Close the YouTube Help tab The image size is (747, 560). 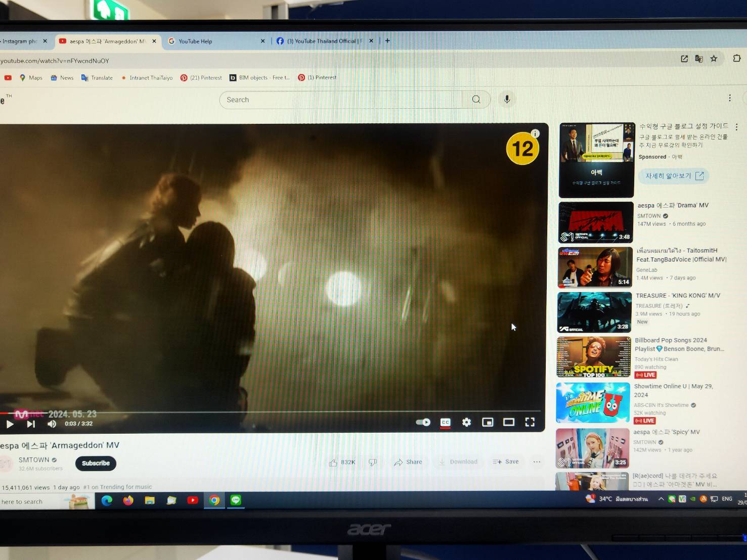pyautogui.click(x=262, y=41)
